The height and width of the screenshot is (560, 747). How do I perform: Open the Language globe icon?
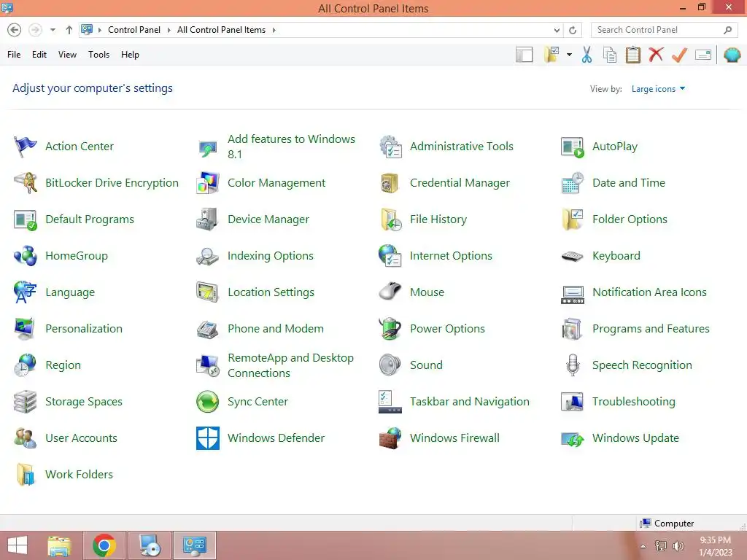[x=26, y=292]
